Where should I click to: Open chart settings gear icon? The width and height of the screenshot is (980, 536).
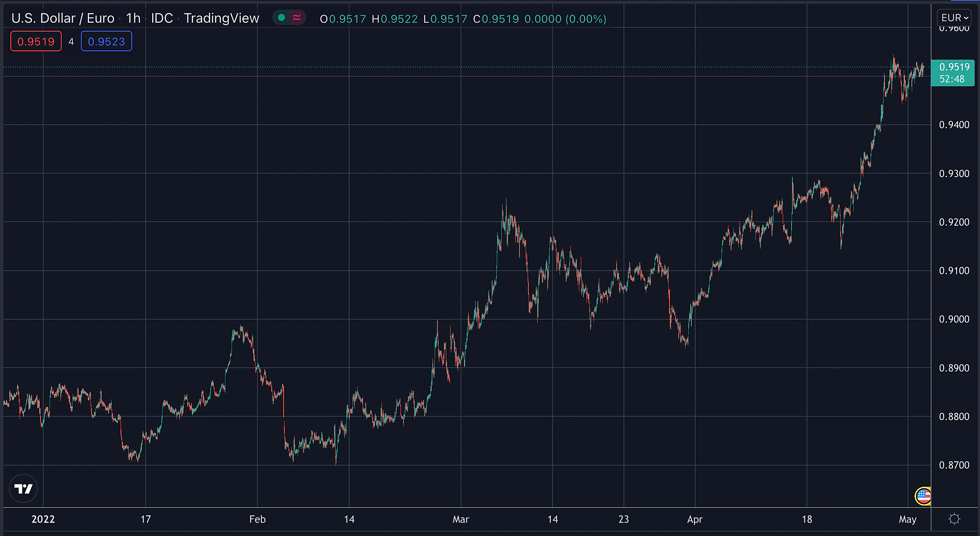coord(954,519)
